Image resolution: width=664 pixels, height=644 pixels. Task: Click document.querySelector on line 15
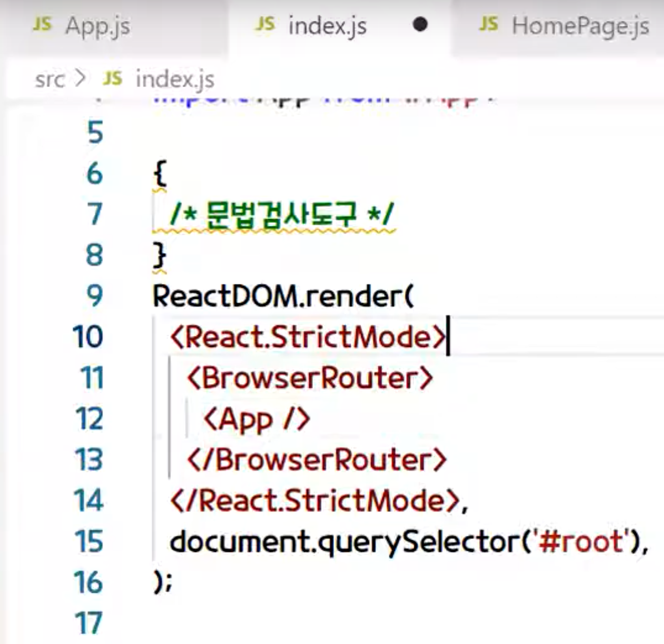(x=345, y=543)
